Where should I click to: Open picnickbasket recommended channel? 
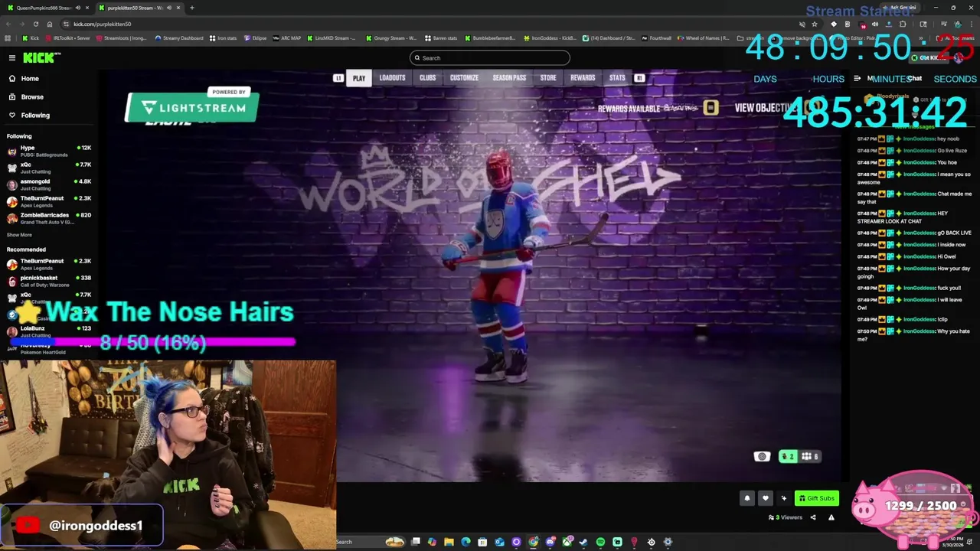49,281
